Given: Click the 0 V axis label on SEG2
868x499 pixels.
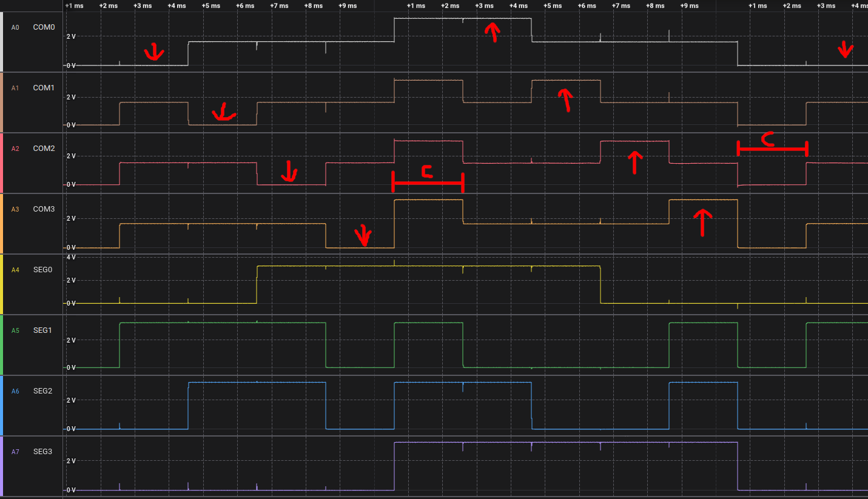Looking at the screenshot, I should pos(70,429).
